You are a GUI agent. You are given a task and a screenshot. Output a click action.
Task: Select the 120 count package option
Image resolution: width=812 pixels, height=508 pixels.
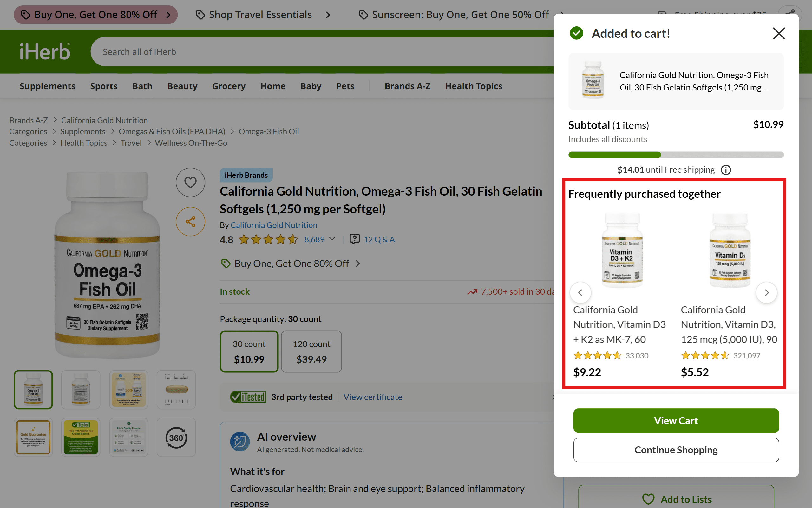(x=311, y=351)
